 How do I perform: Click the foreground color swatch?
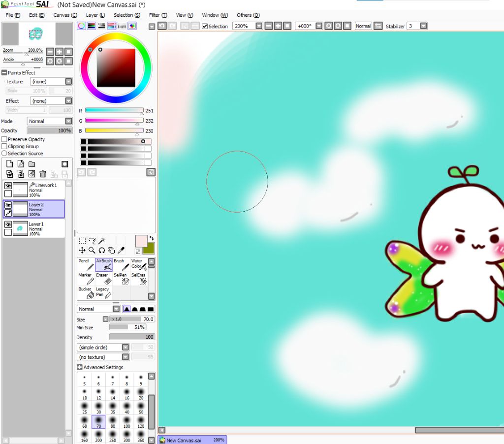pos(141,241)
